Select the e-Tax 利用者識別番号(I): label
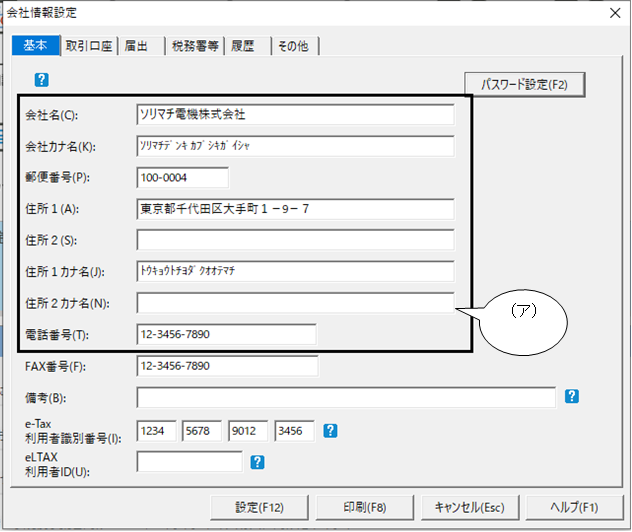The width and height of the screenshot is (632, 532). coord(73,431)
